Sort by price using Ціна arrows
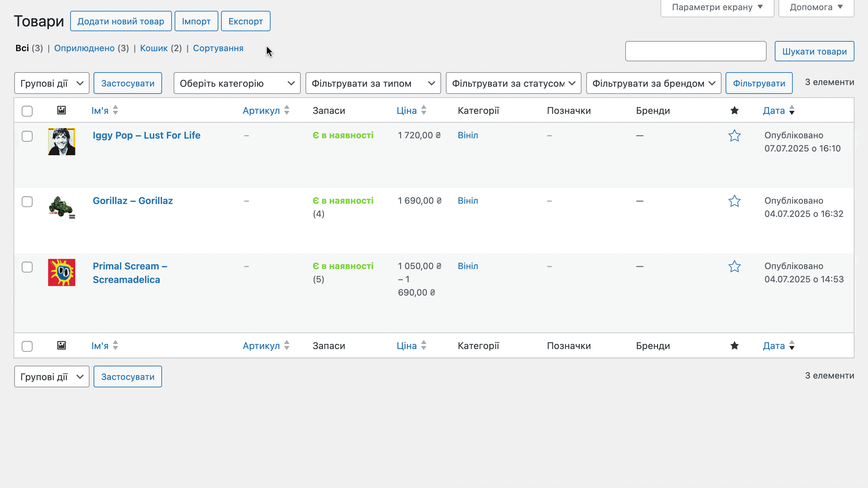 click(x=423, y=110)
